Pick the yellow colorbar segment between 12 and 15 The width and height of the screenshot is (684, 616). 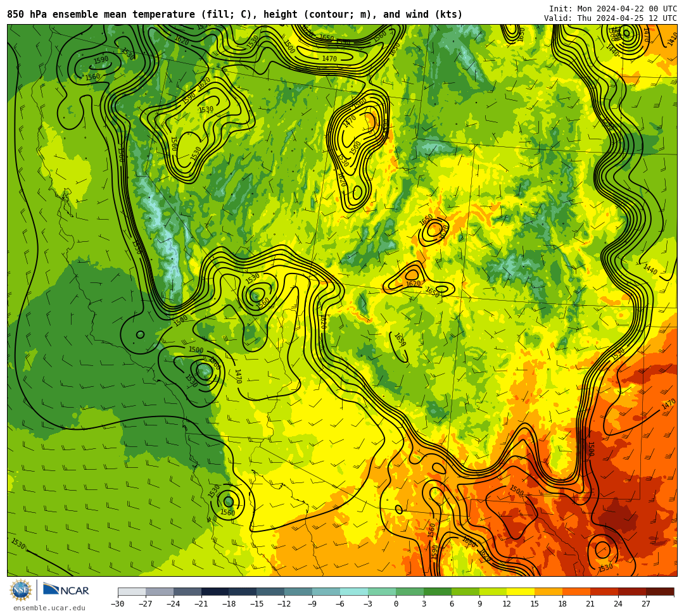click(x=521, y=591)
